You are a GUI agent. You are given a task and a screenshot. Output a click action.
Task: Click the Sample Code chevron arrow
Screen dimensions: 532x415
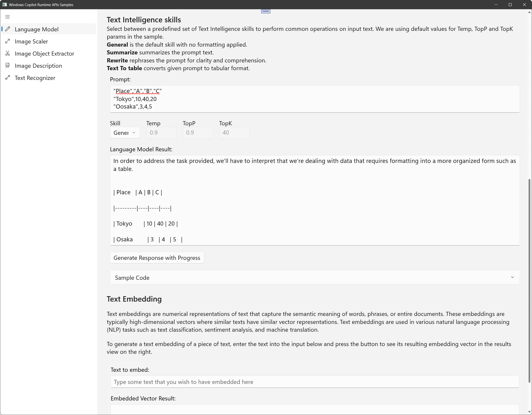point(512,277)
